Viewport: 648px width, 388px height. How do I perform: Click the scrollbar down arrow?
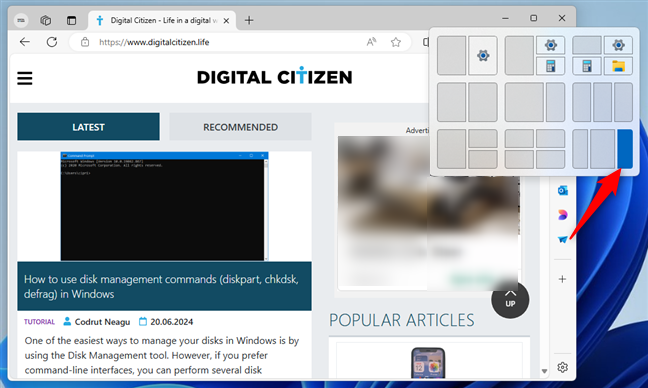pos(544,371)
